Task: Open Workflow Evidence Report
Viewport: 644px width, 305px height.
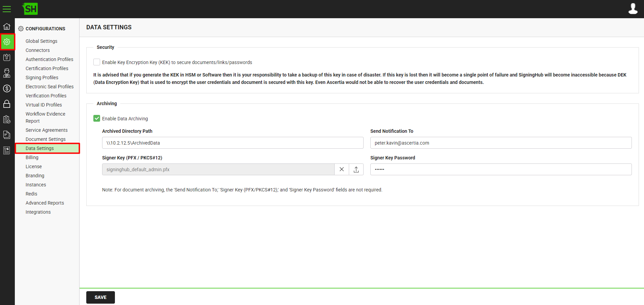Action: pyautogui.click(x=45, y=117)
